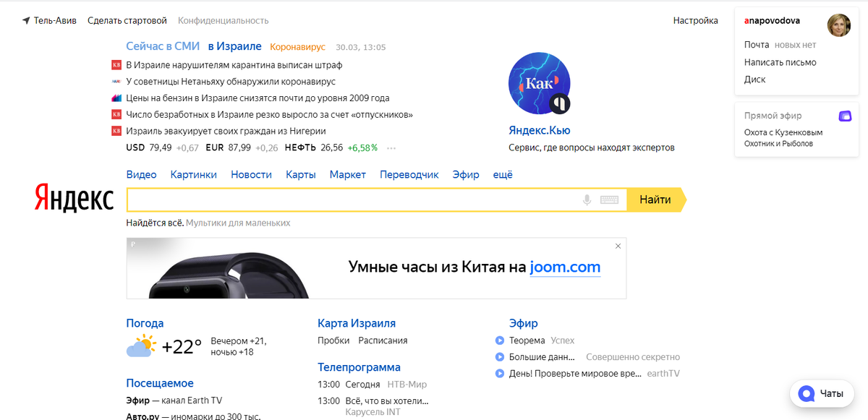This screenshot has height=420, width=868.
Task: Open Посещаемое heading
Action: pos(160,383)
